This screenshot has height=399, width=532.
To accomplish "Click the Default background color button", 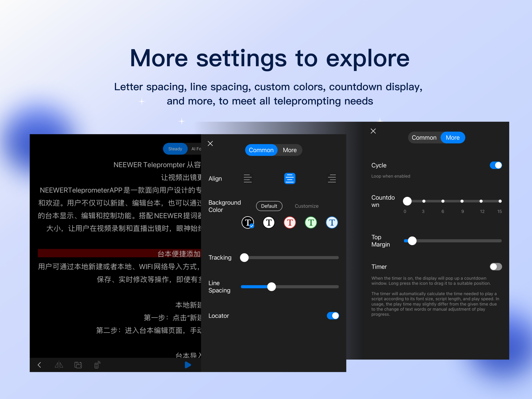I will point(269,206).
